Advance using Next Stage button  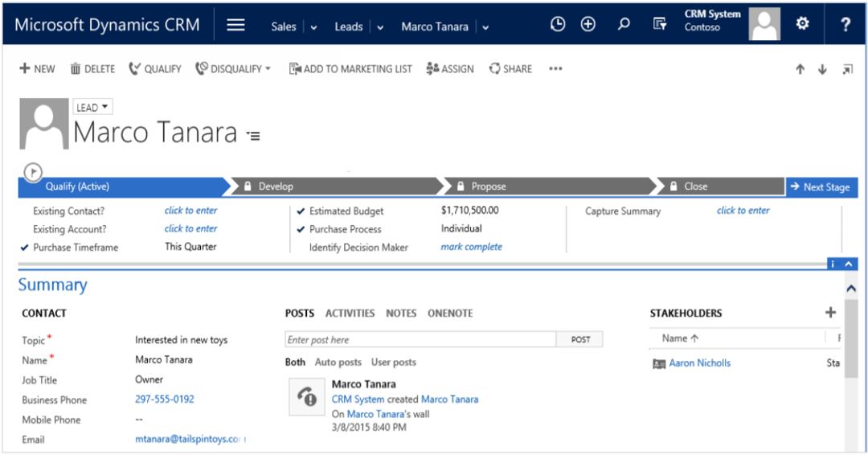click(821, 187)
